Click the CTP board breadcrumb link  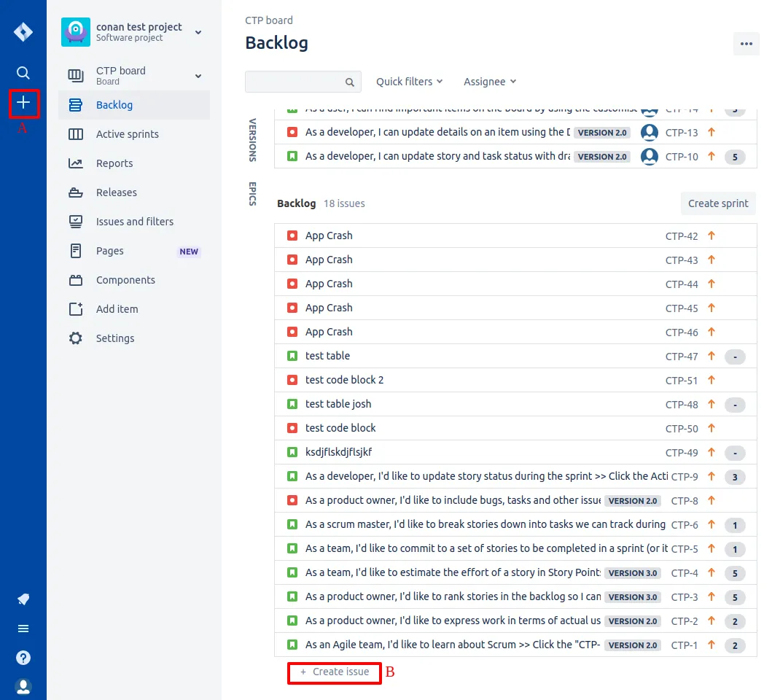click(x=269, y=20)
